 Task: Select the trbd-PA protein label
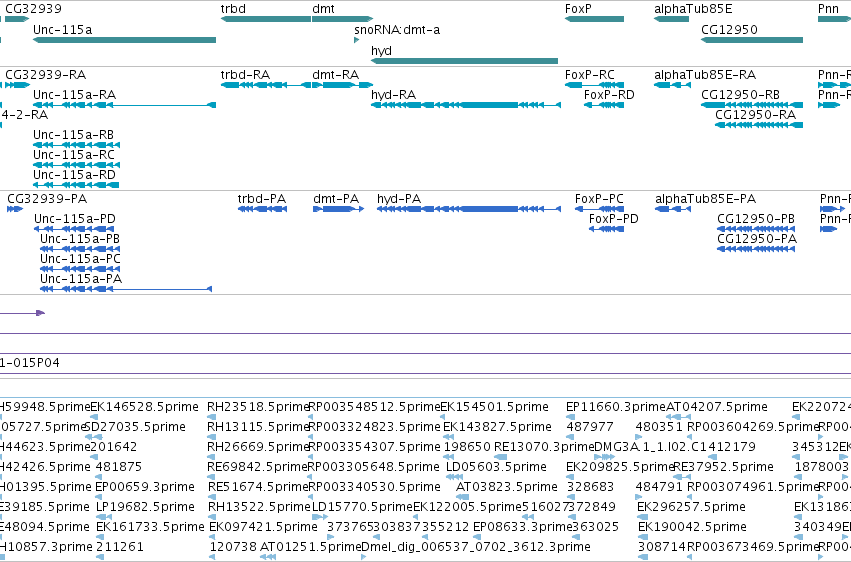262,199
